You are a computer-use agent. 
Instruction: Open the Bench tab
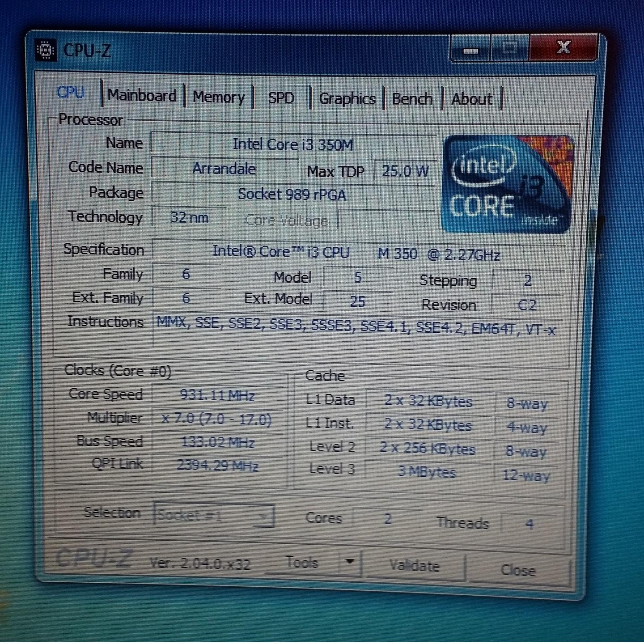coord(412,99)
